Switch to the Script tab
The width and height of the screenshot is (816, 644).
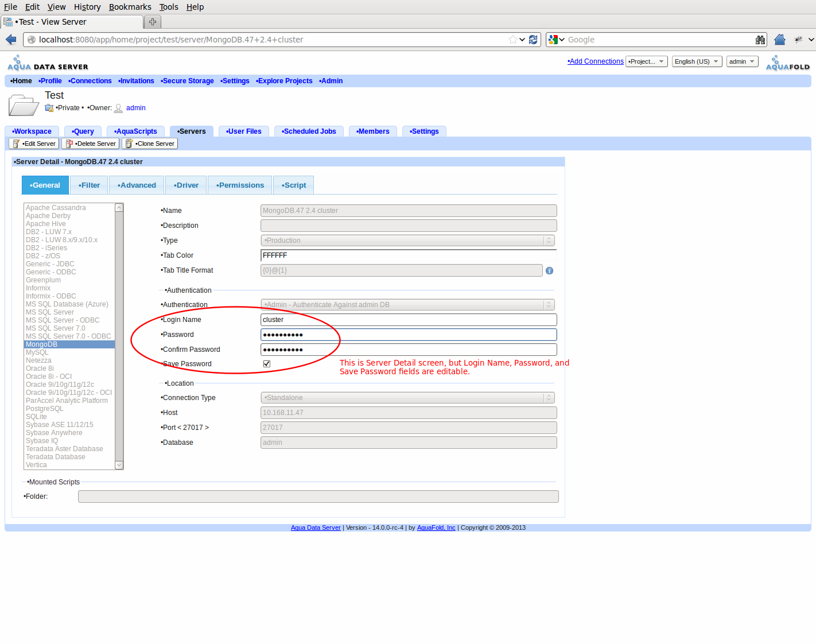point(294,185)
